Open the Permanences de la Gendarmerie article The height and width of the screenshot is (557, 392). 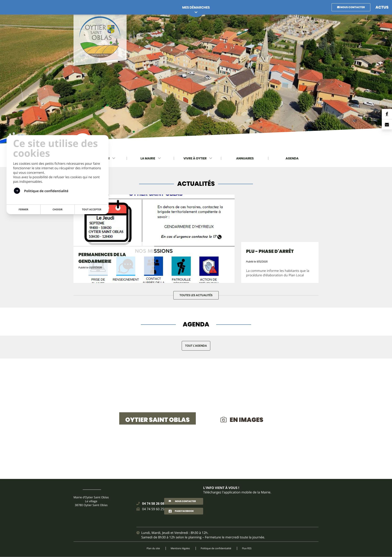coord(102,258)
